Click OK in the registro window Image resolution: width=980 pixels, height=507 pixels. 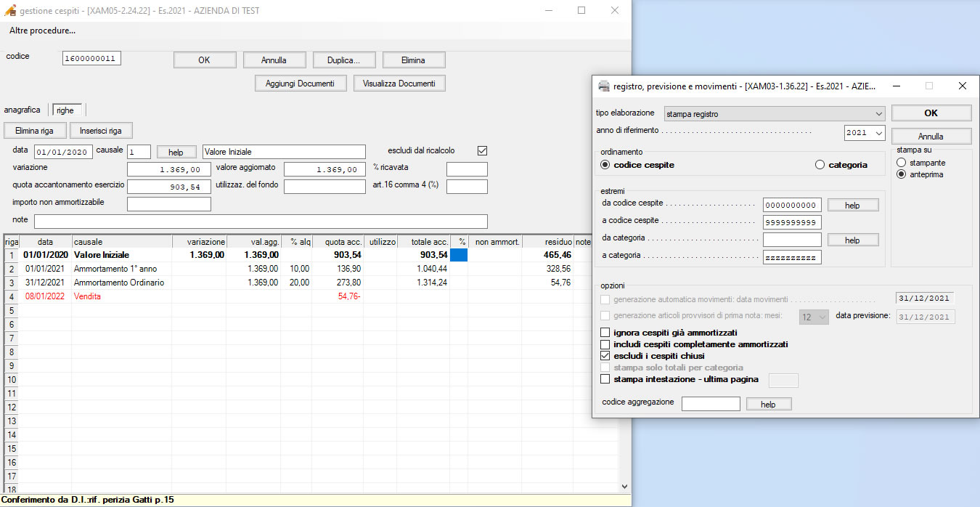click(x=931, y=113)
